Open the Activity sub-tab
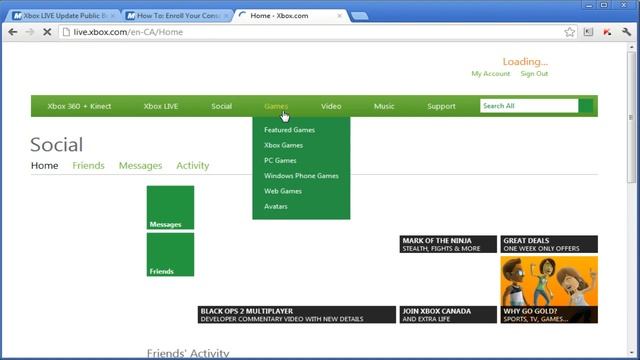 [x=193, y=165]
